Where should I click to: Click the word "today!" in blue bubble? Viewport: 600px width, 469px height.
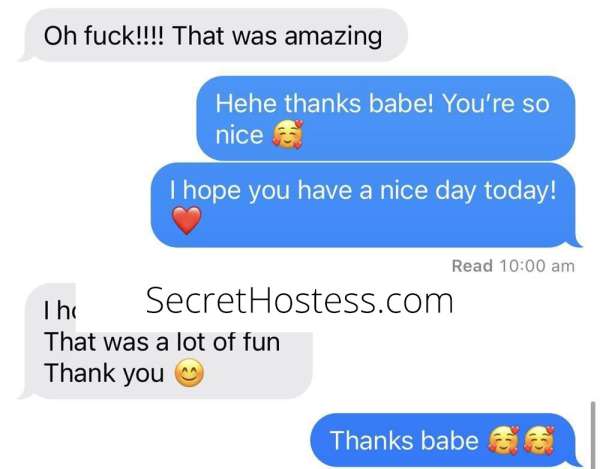pyautogui.click(x=520, y=191)
